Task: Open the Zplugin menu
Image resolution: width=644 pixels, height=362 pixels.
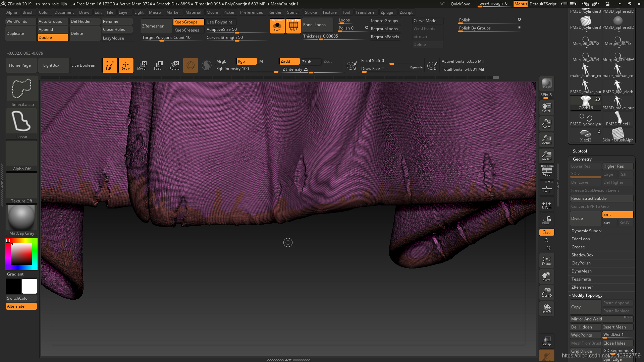Action: click(387, 12)
